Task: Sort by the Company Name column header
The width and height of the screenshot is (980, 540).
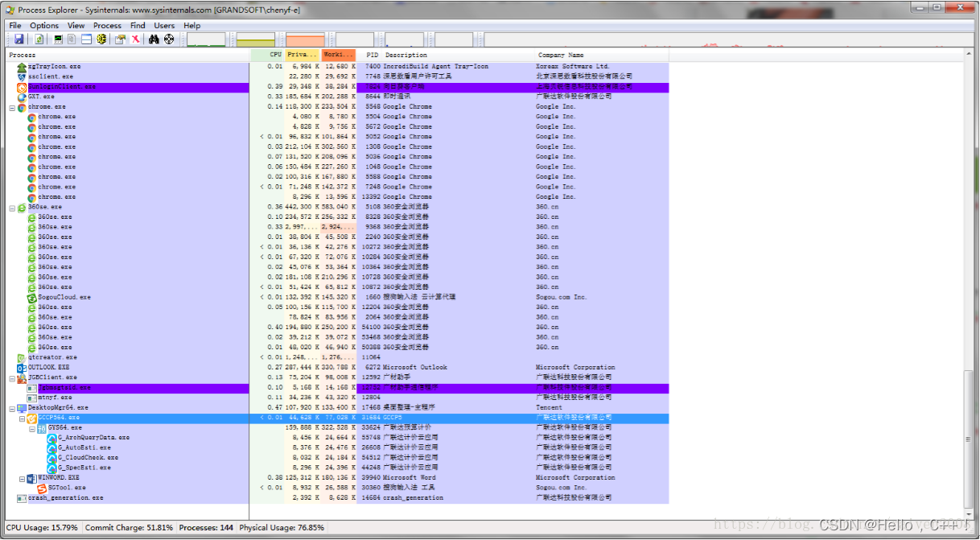Action: point(602,55)
